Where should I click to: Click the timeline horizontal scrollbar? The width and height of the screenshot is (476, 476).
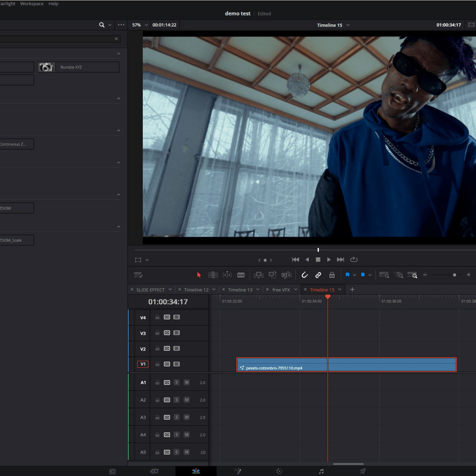click(348, 464)
